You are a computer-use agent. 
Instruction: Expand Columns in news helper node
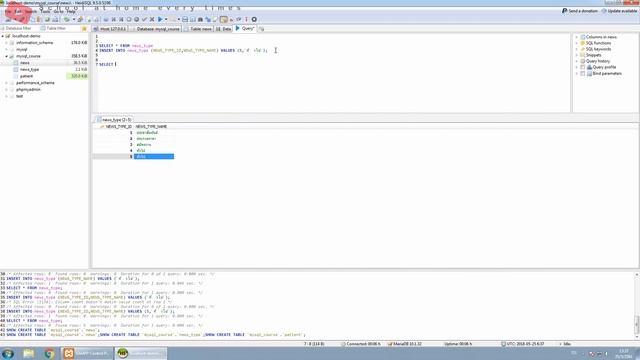click(x=577, y=37)
